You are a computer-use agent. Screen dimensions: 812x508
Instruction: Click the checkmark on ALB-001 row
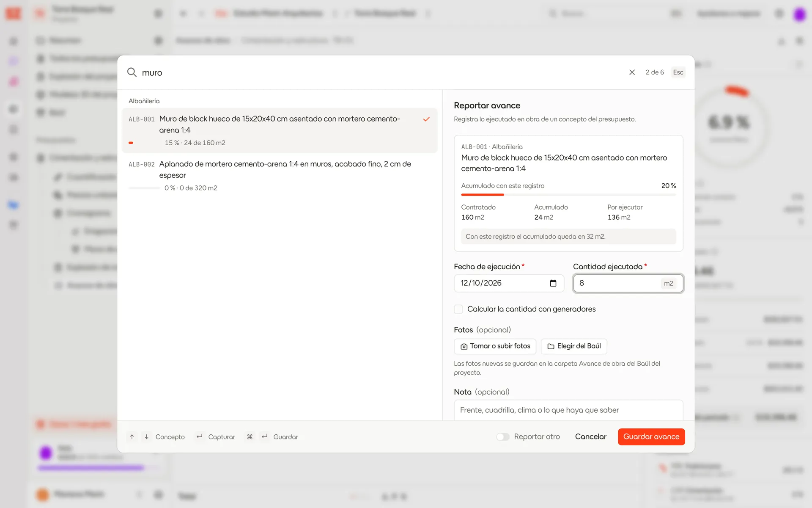(x=426, y=119)
